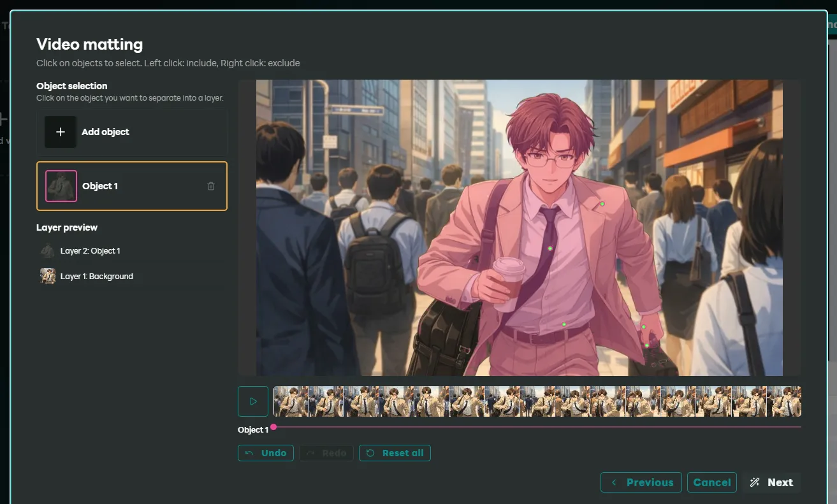Click Reset all button
837x504 pixels.
coord(395,453)
